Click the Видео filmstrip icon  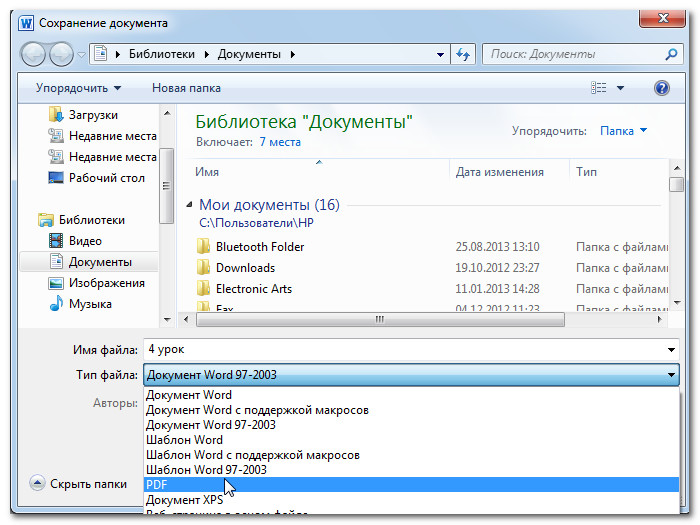56,241
